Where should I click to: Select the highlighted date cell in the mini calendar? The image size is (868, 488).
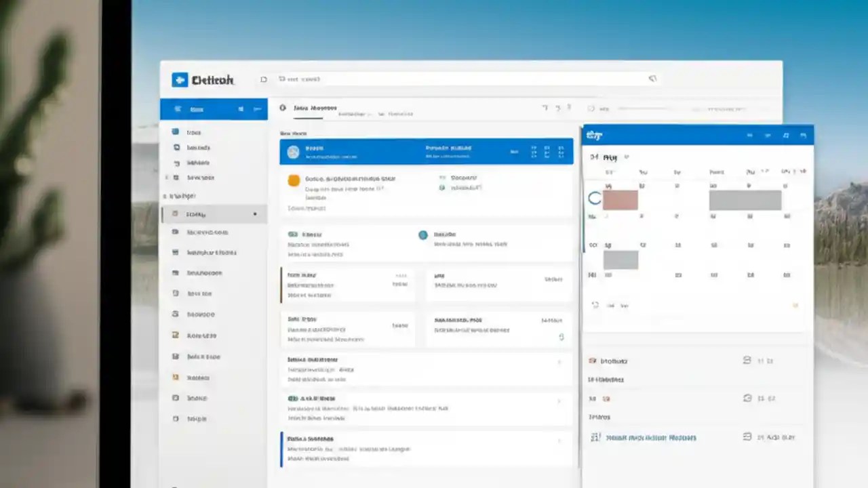pos(620,199)
